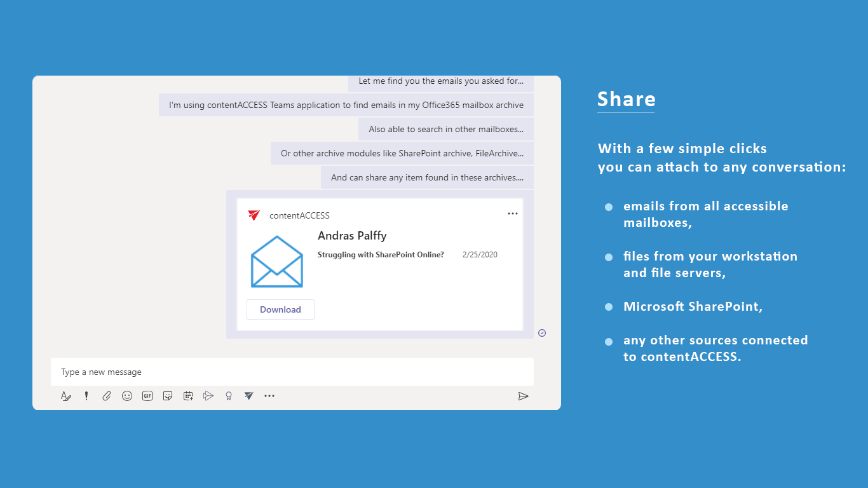Attach a file with paperclip icon
Image resolution: width=868 pixels, height=488 pixels.
[107, 396]
